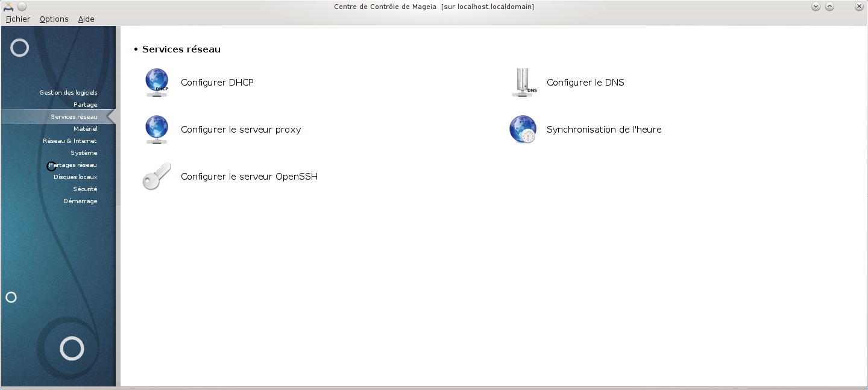Click the Configurer le serveur proxy label
The width and height of the screenshot is (868, 390).
241,130
